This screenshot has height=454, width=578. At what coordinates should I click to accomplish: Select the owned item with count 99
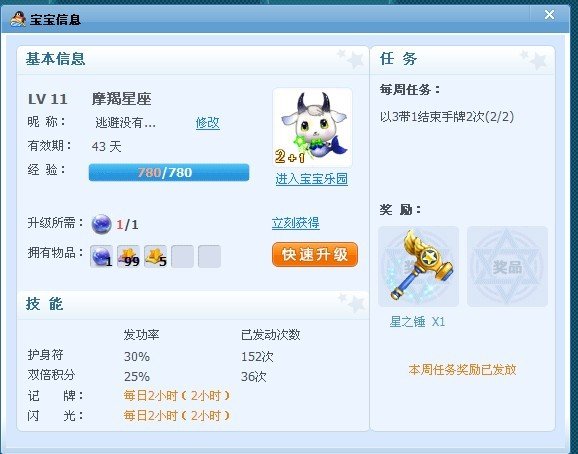click(128, 256)
